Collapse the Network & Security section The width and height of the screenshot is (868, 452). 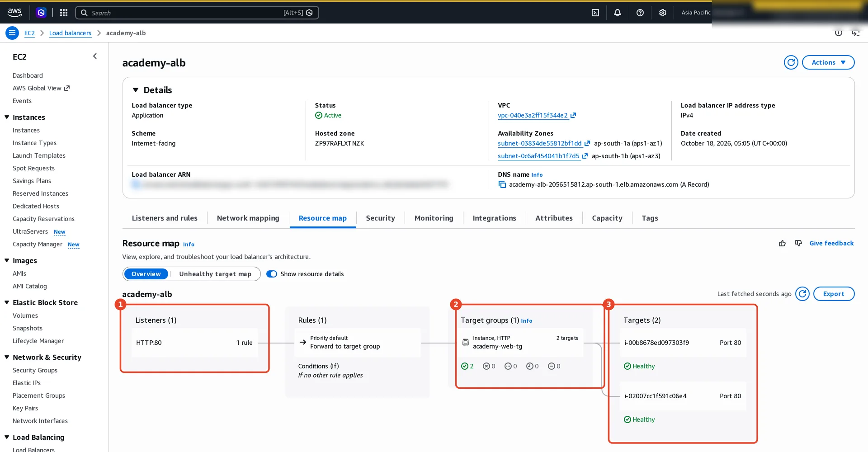7,357
